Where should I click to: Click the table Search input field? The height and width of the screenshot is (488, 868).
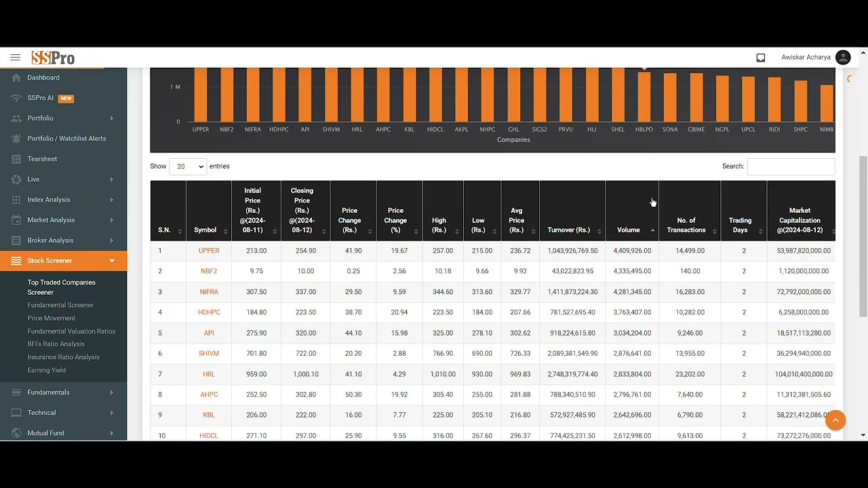point(791,166)
